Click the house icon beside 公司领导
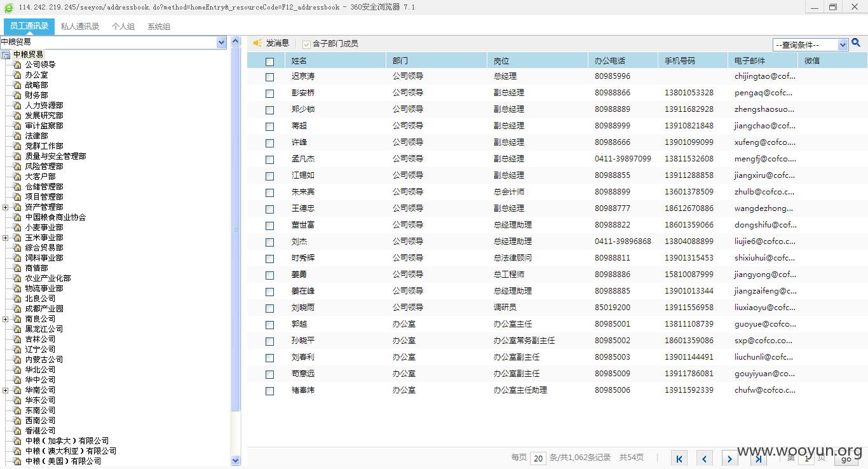868x469 pixels. coord(17,65)
